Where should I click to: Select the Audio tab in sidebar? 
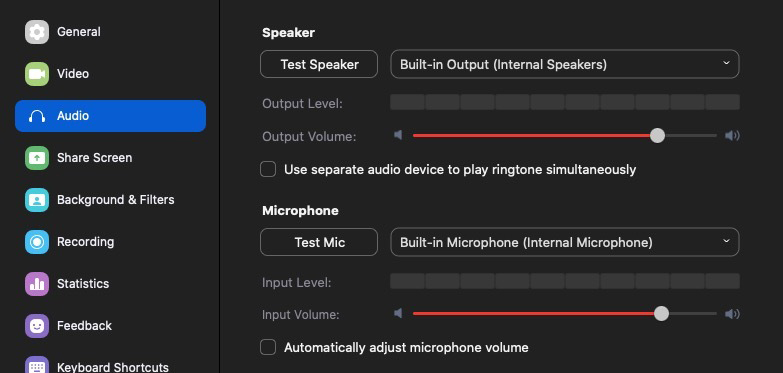click(110, 116)
